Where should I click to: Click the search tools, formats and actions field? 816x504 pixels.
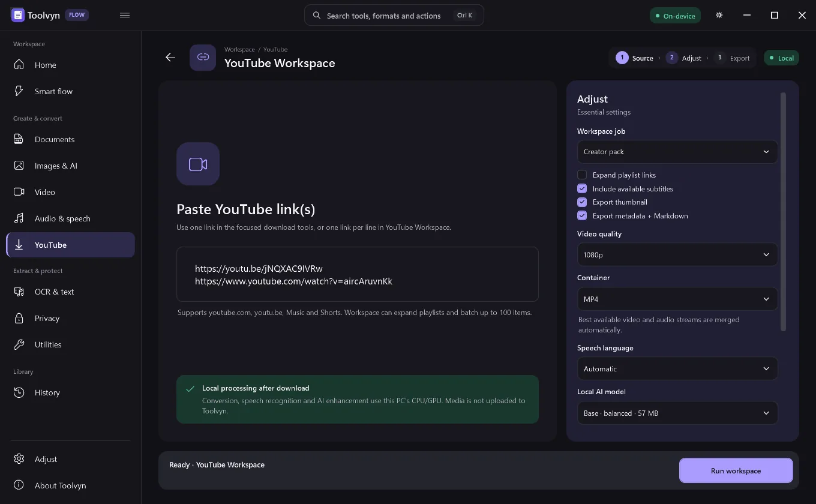point(394,16)
